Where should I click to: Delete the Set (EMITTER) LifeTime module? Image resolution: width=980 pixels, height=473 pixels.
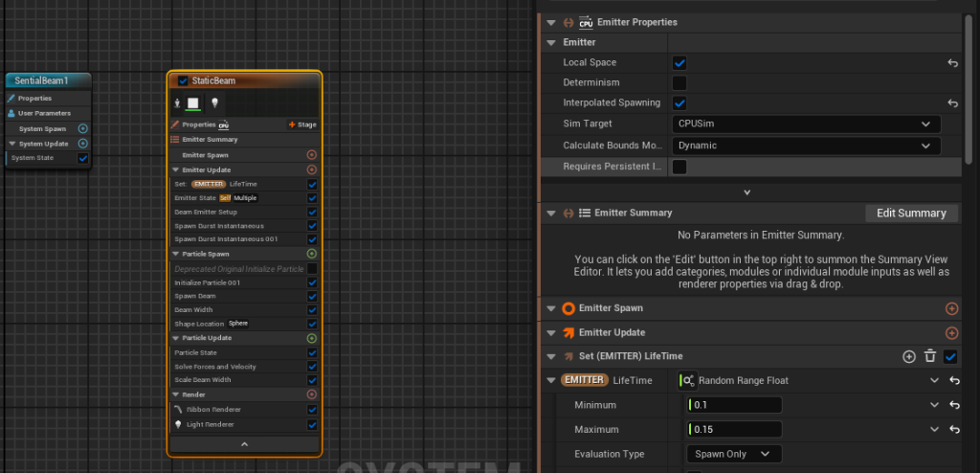pos(930,356)
